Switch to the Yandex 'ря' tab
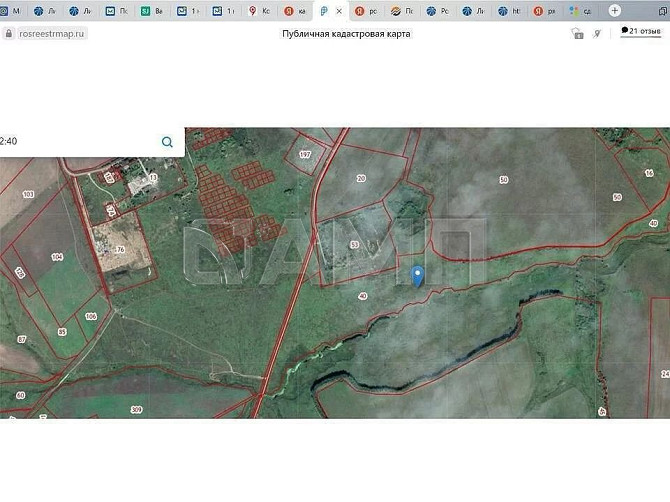 click(x=545, y=11)
